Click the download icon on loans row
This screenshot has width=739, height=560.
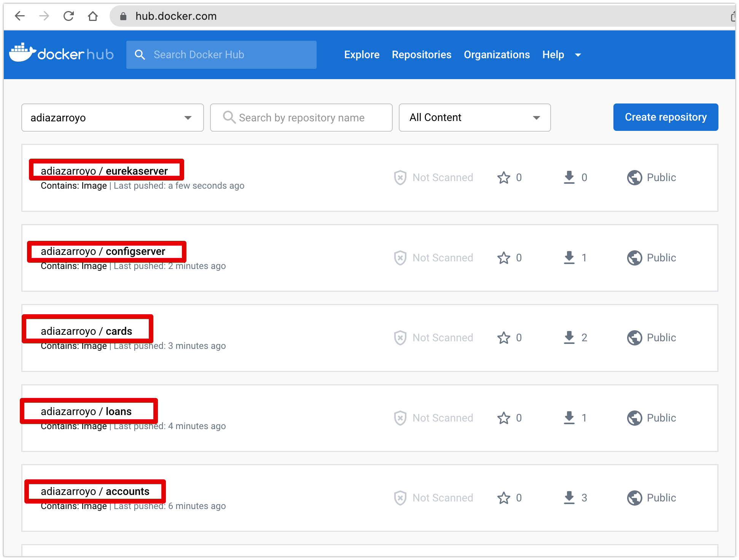click(x=569, y=418)
